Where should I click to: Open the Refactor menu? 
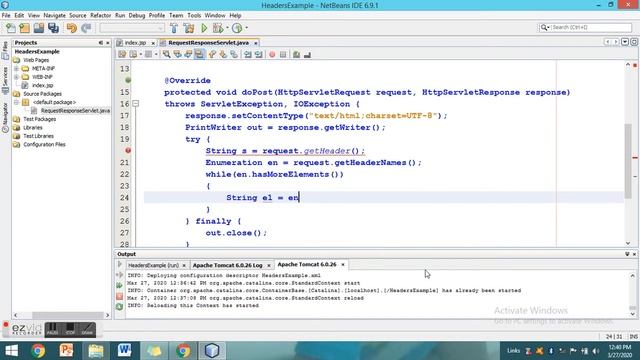100,16
